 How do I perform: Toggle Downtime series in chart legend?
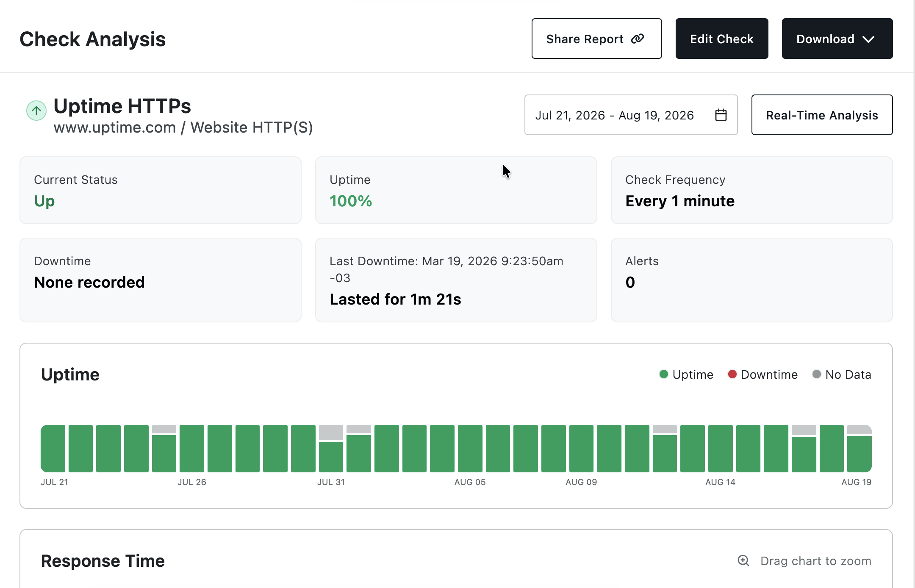pos(763,374)
